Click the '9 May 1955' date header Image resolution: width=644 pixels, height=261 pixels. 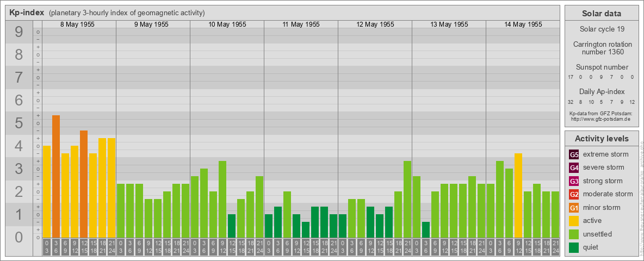coord(151,24)
